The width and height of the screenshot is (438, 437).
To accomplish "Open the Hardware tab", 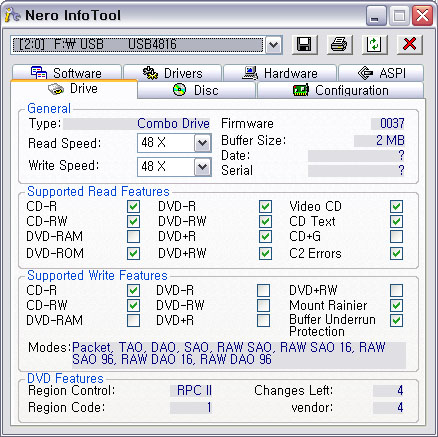I will click(280, 73).
